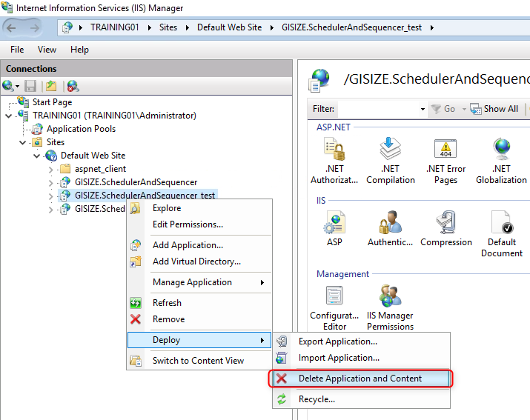
Task: Open the File menu
Action: 17,50
